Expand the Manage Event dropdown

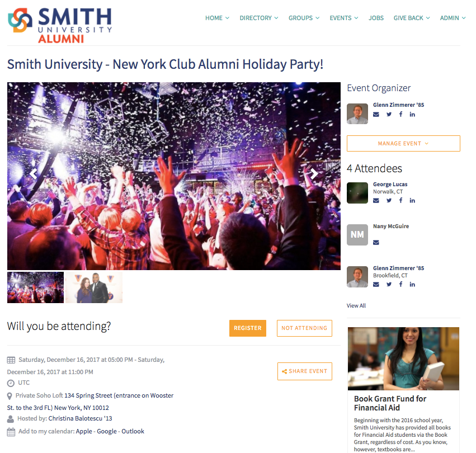pos(403,143)
